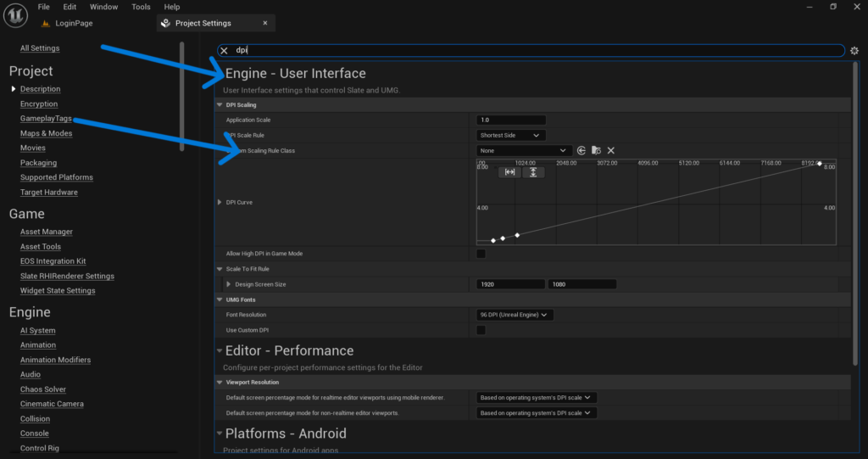Screen dimensions: 868x459
Task: Open the Encryption settings
Action: click(39, 104)
